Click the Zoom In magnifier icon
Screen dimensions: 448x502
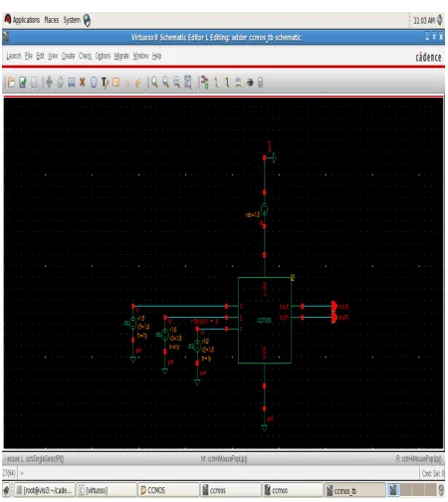(154, 82)
